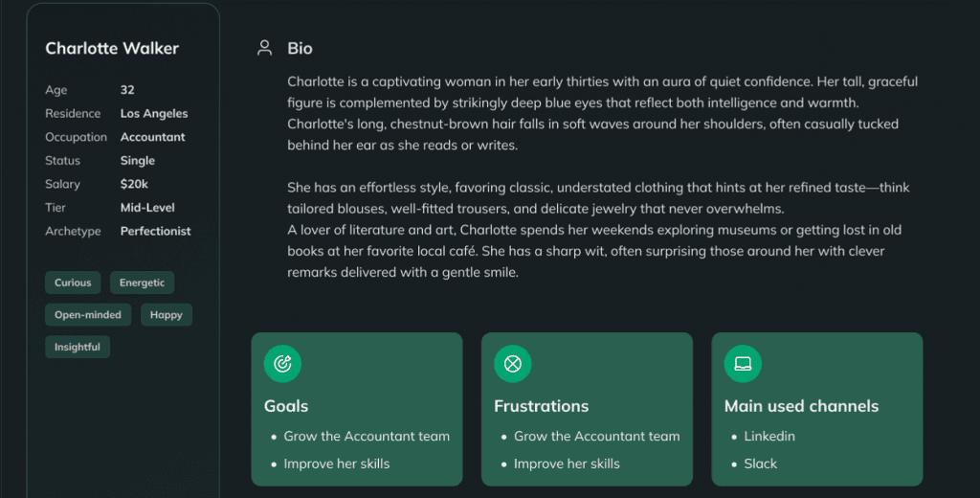This screenshot has width=980, height=498.
Task: Click the Main used channels laptop icon
Action: click(x=743, y=364)
